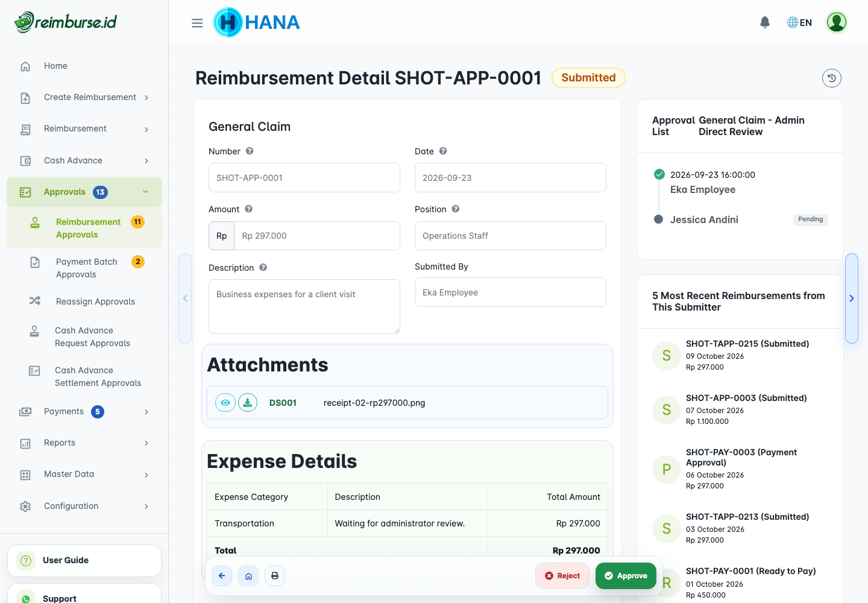This screenshot has height=603, width=868.
Task: Click the Number field help icon
Action: tap(250, 151)
